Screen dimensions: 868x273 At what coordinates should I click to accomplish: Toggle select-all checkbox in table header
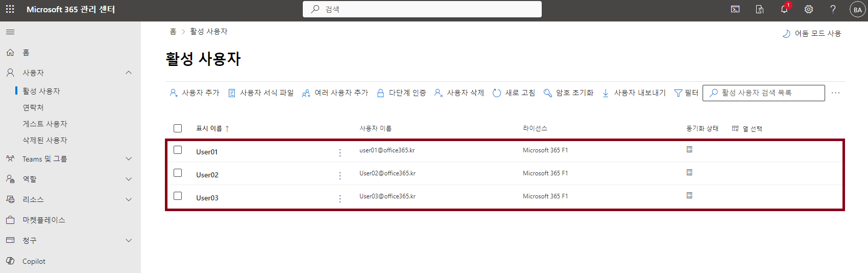tap(178, 128)
